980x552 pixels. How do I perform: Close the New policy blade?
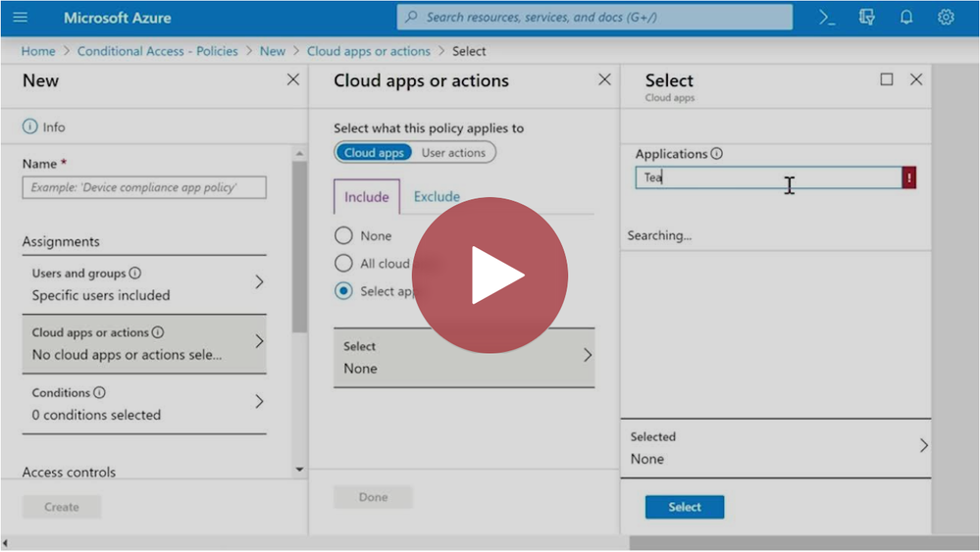coord(293,79)
